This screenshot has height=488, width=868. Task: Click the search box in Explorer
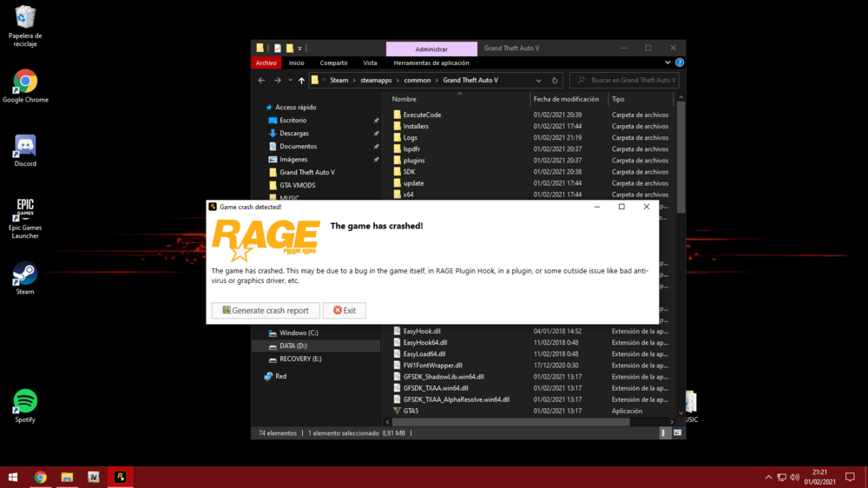[624, 80]
